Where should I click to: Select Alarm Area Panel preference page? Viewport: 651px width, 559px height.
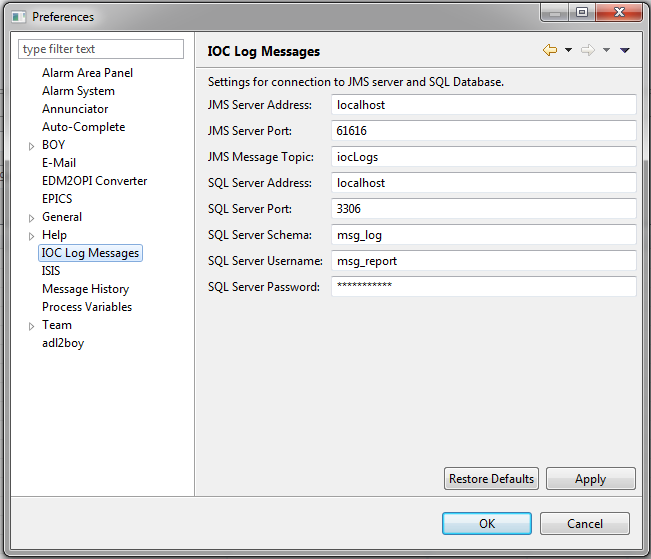point(87,73)
